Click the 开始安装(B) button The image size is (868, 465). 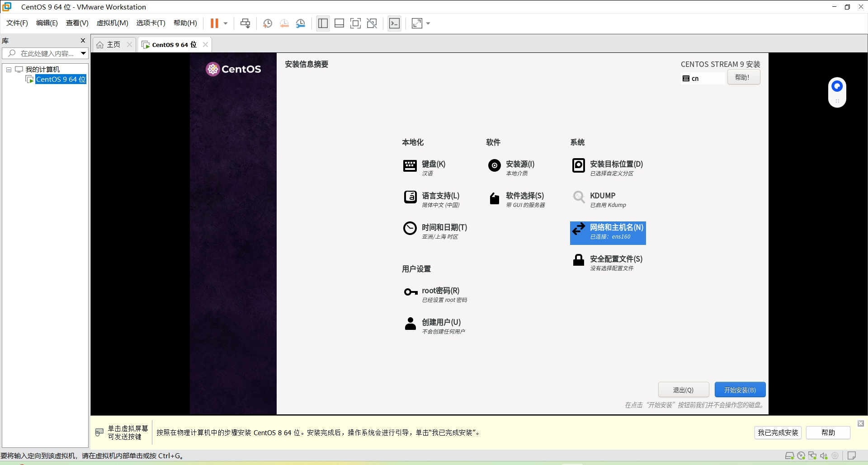coord(740,390)
